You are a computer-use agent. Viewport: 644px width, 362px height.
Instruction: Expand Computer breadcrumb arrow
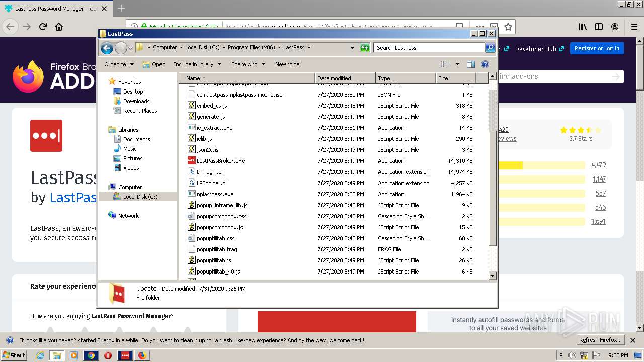pos(181,48)
